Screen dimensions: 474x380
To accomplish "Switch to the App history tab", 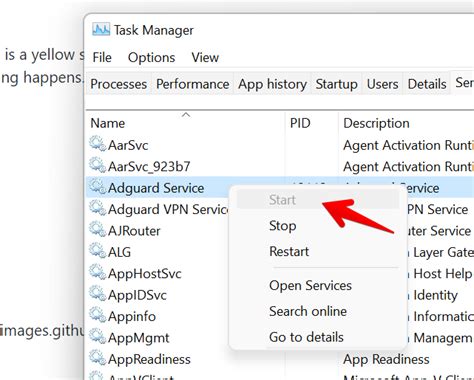I will 272,84.
